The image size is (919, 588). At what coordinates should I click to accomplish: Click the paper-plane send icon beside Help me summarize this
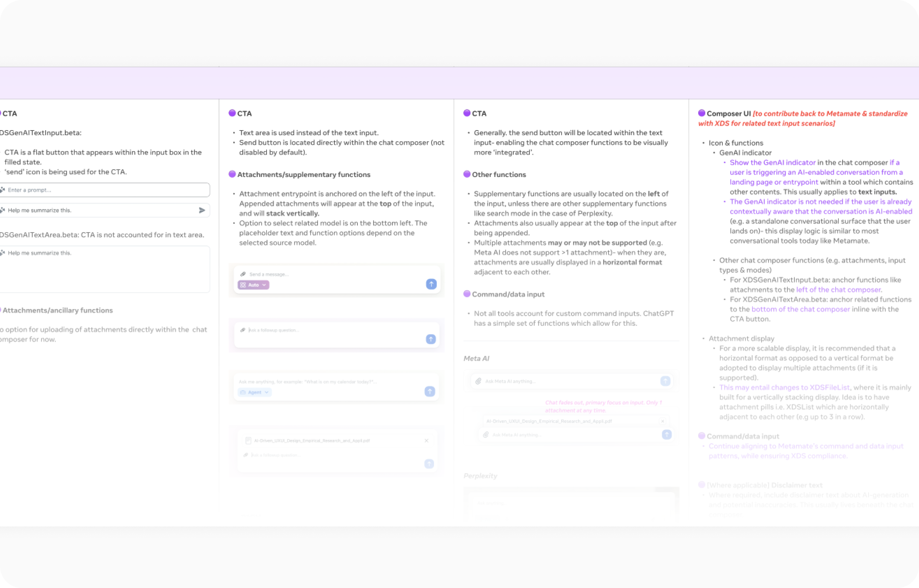(202, 210)
